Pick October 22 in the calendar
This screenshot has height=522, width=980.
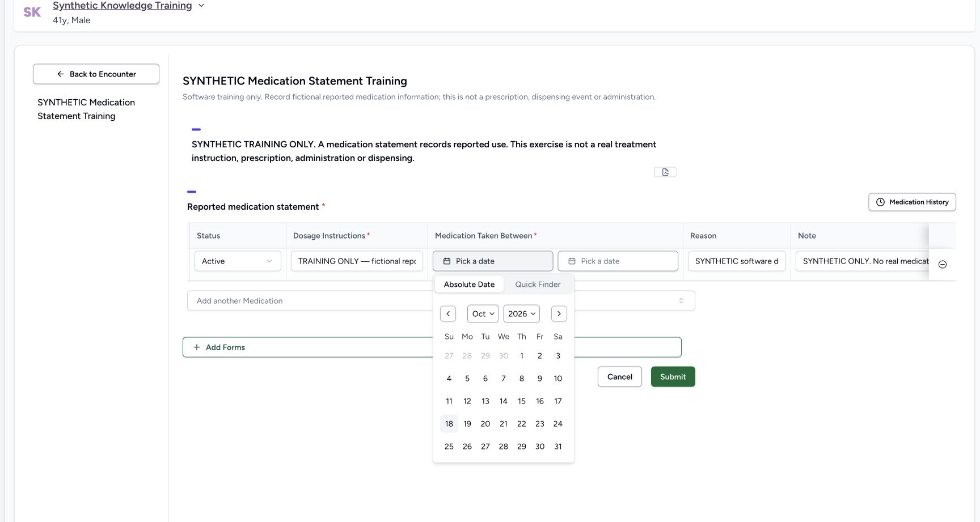522,424
